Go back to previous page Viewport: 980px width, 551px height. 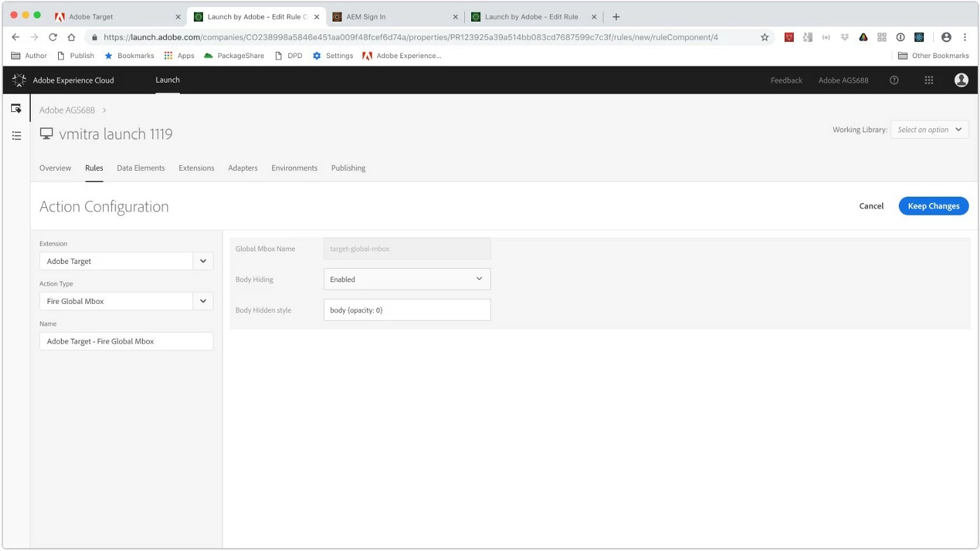click(x=16, y=37)
